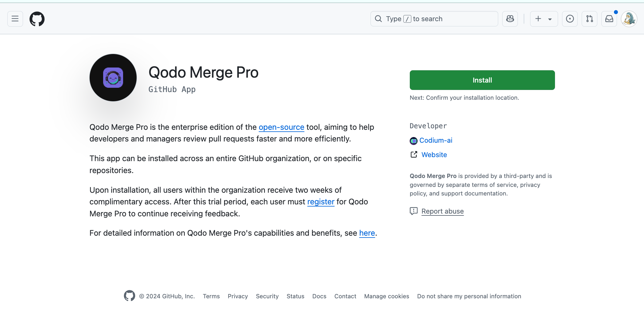The image size is (644, 321).
Task: Open the hamburger navigation menu
Action: [x=15, y=19]
